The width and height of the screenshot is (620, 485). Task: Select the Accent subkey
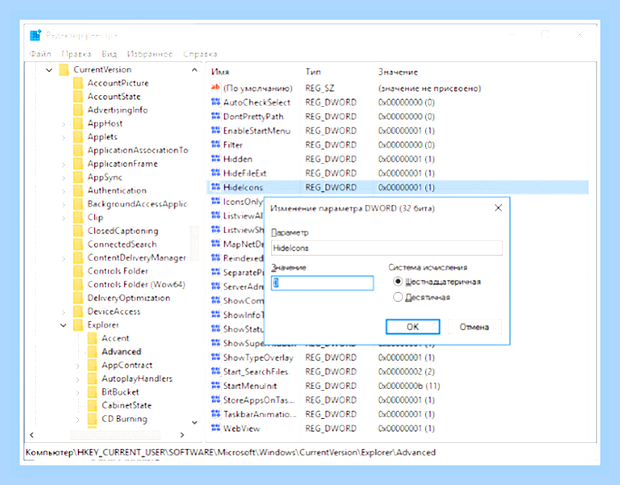[x=115, y=338]
